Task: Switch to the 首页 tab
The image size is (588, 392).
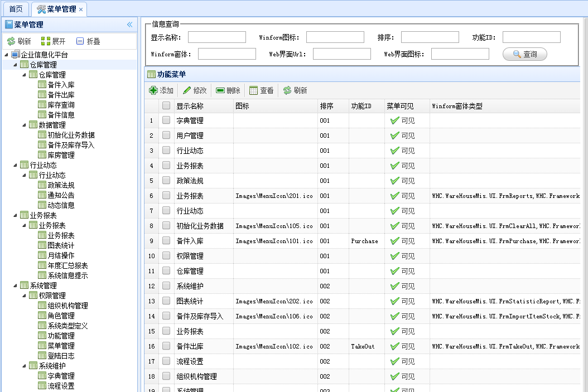Action: [16, 9]
